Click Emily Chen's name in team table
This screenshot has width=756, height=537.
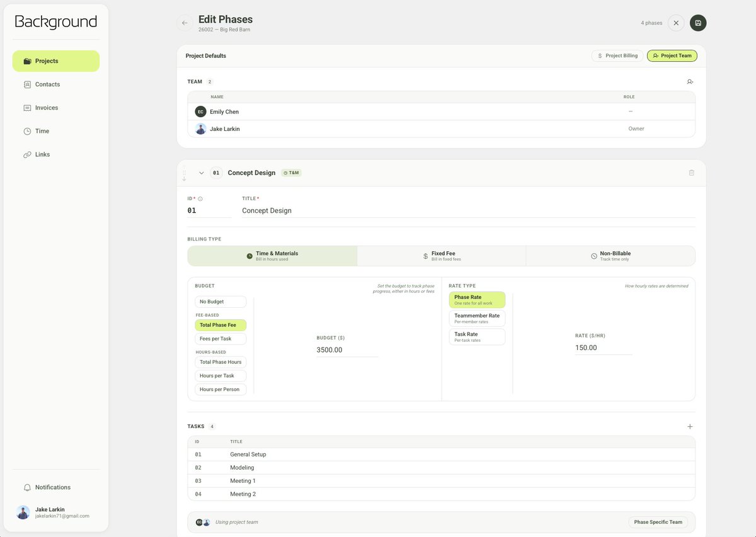point(224,111)
